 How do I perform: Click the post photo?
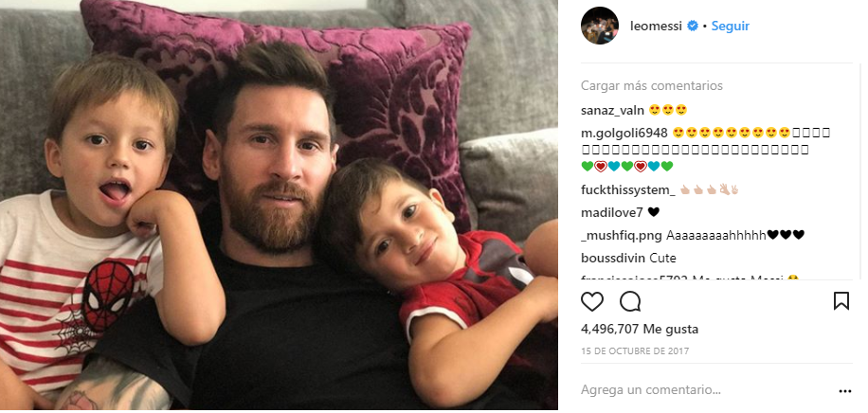[279, 206]
